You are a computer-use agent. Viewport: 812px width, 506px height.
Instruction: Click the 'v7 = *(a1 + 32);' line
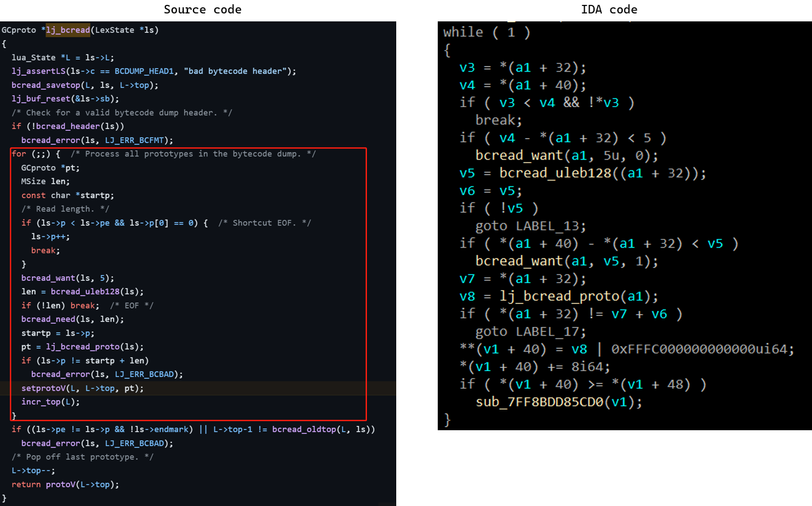click(x=523, y=279)
